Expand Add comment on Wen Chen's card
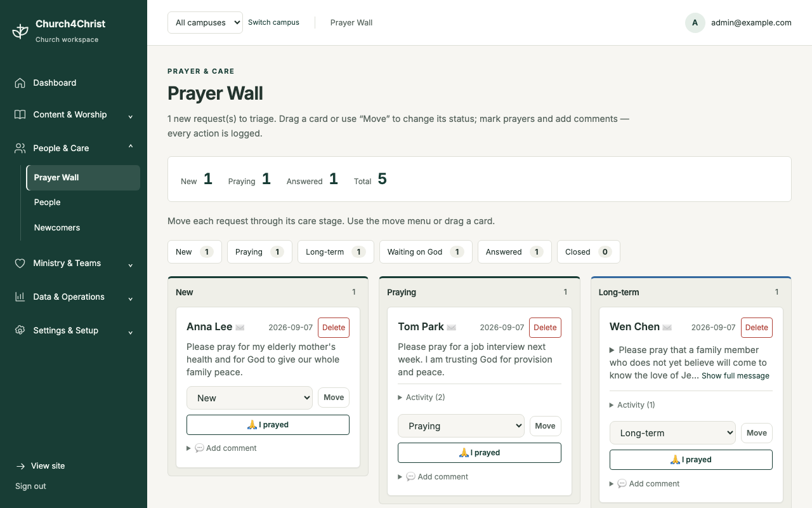This screenshot has width=812, height=508. coord(645,484)
